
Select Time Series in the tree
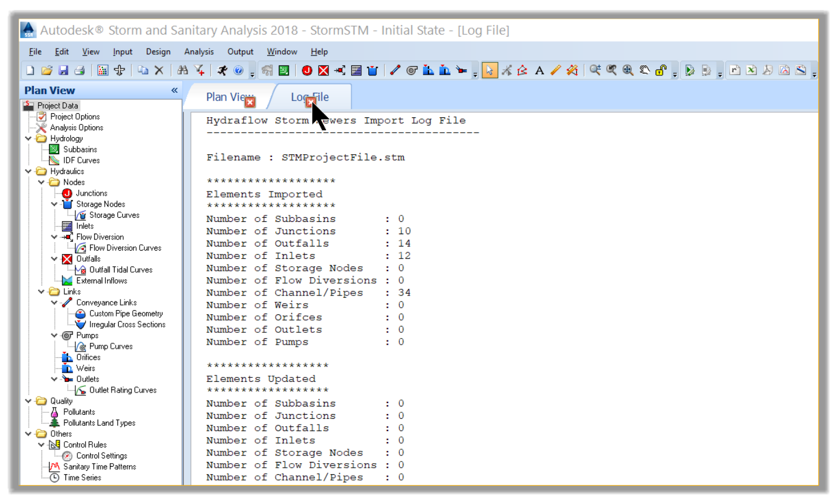tap(82, 478)
